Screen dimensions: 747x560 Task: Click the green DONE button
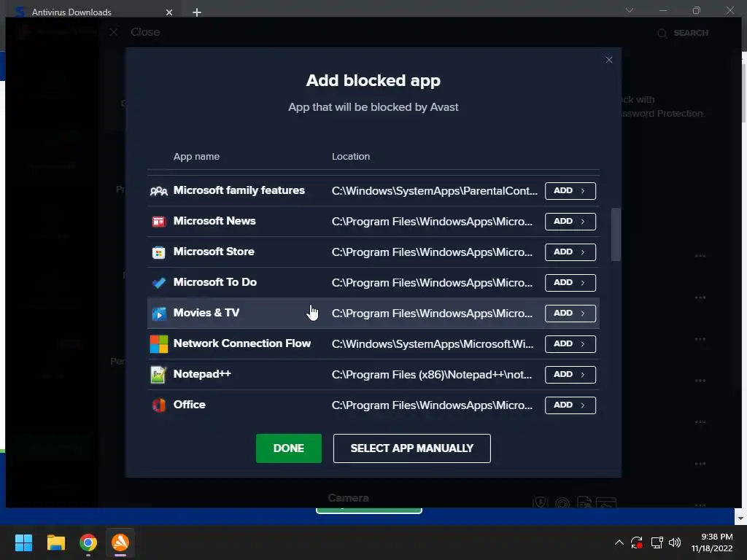pyautogui.click(x=289, y=448)
